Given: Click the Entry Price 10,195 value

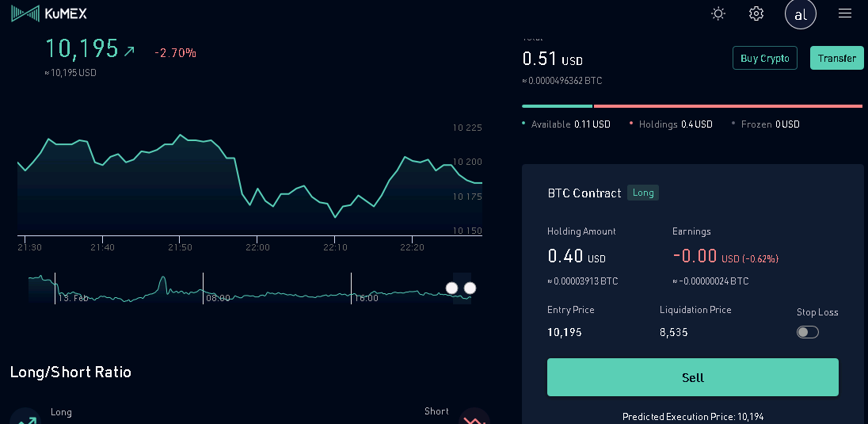Looking at the screenshot, I should coord(564,333).
